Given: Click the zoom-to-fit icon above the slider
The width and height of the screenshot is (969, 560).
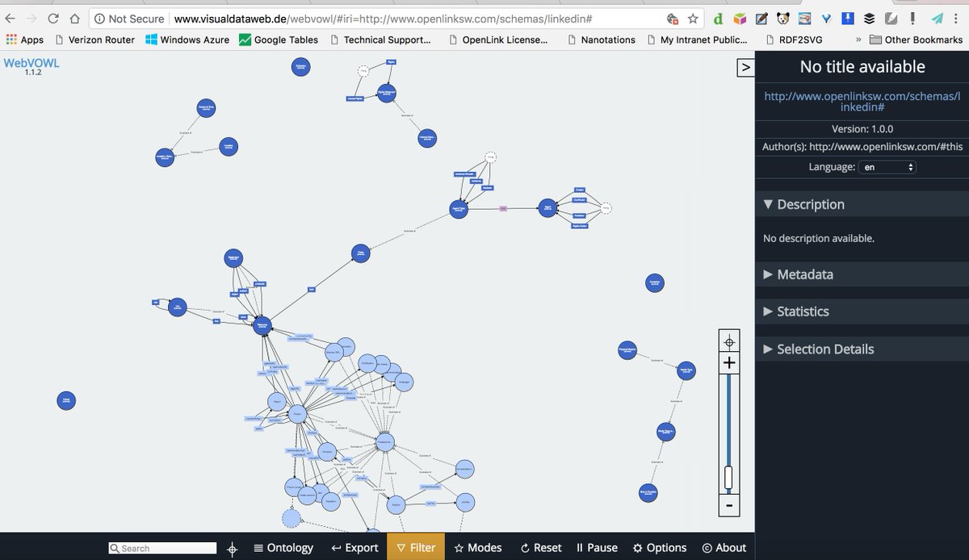Looking at the screenshot, I should (728, 341).
